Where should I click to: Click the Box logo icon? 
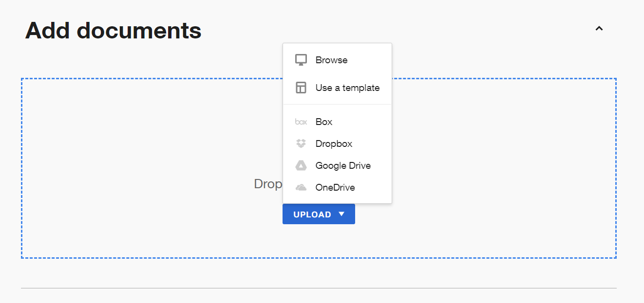[x=301, y=122]
